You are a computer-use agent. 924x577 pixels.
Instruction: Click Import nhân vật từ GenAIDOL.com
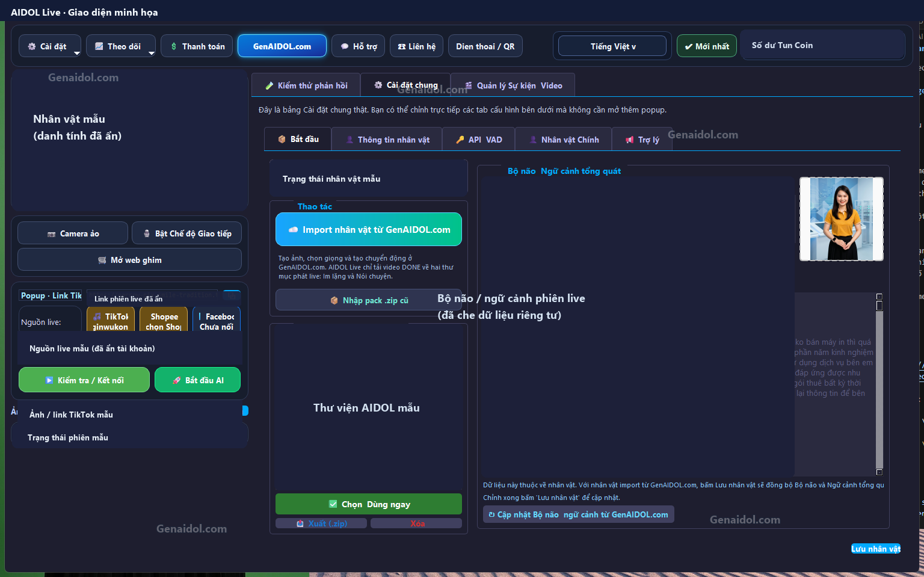click(x=369, y=229)
